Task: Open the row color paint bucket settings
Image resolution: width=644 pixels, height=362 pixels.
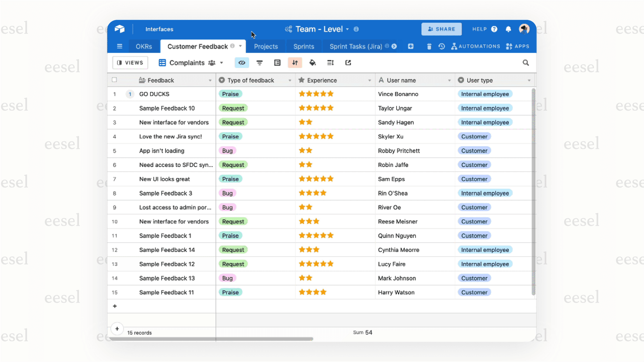Action: point(312,62)
